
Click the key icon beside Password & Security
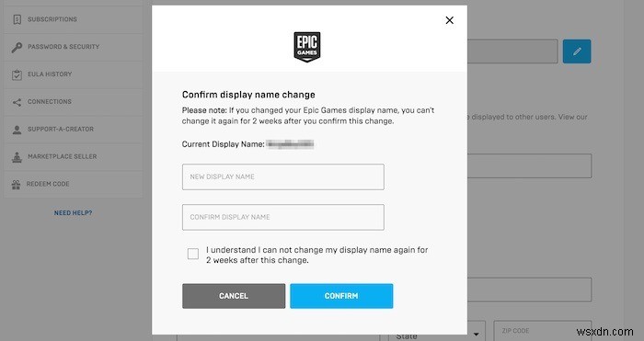[x=17, y=47]
